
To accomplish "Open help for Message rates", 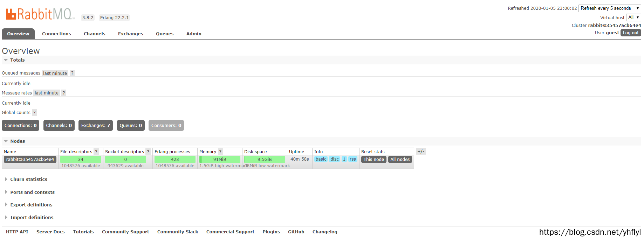I will pyautogui.click(x=64, y=93).
